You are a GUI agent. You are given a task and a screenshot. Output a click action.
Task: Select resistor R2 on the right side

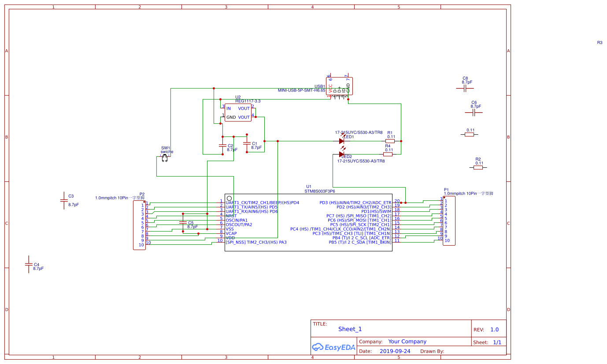click(479, 166)
